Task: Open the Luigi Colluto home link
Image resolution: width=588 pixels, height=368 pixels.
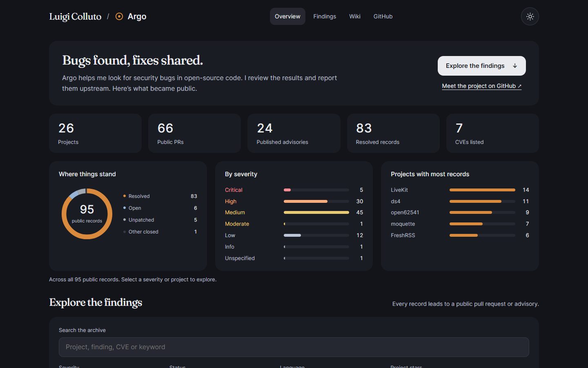Action: (75, 16)
